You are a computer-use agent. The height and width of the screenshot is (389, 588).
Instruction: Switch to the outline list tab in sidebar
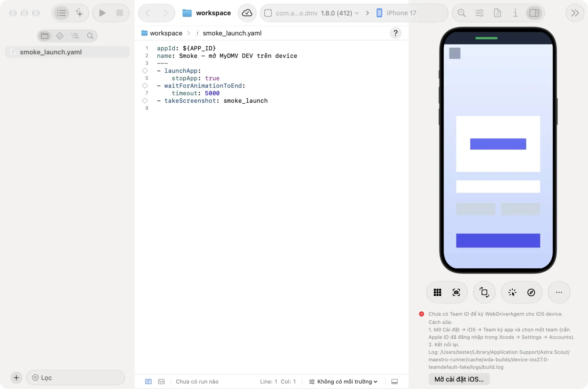pos(75,36)
